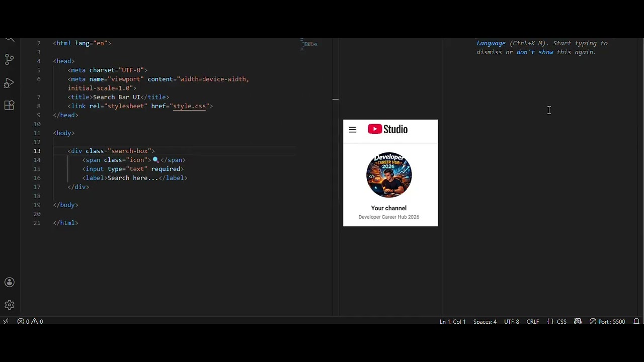644x362 pixels.
Task: Click the Language link in editor hint
Action: click(x=491, y=43)
